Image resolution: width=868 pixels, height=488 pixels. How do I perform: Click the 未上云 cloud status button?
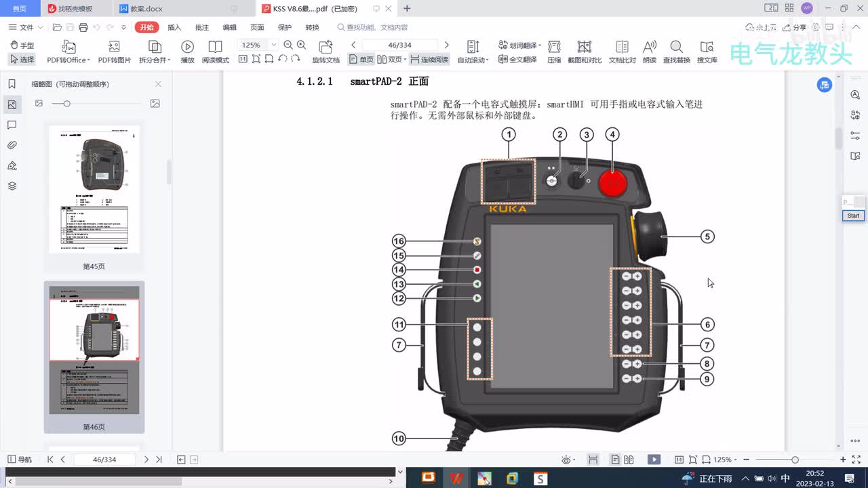tap(760, 27)
